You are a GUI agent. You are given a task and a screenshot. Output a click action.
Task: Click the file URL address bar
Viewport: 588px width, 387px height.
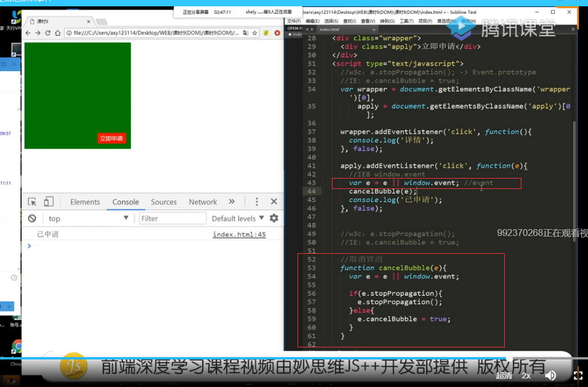(x=156, y=33)
